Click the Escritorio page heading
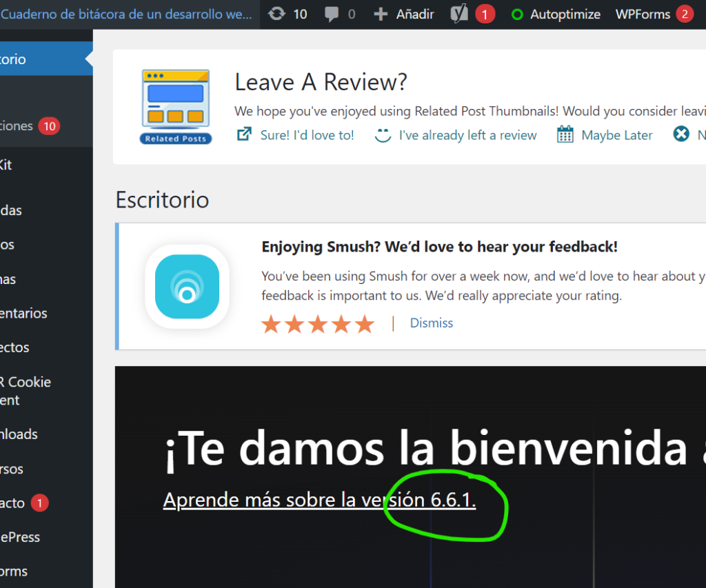This screenshot has width=706, height=588. (x=162, y=199)
